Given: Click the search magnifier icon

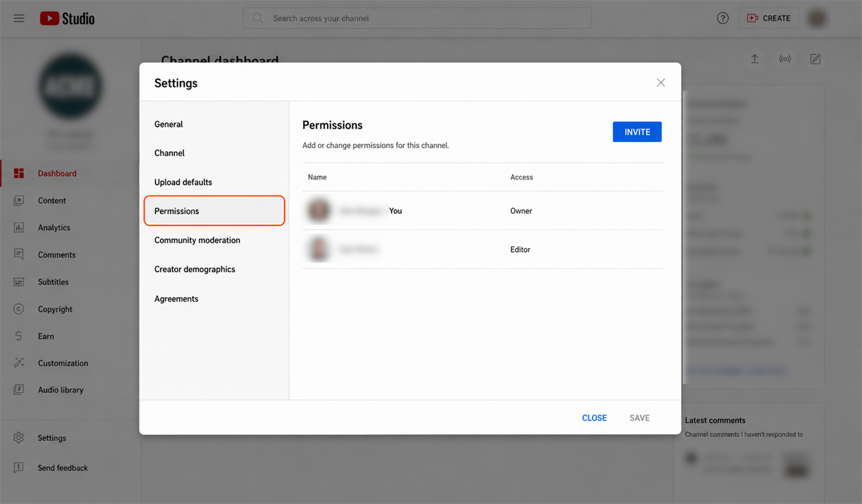Looking at the screenshot, I should click(x=258, y=18).
